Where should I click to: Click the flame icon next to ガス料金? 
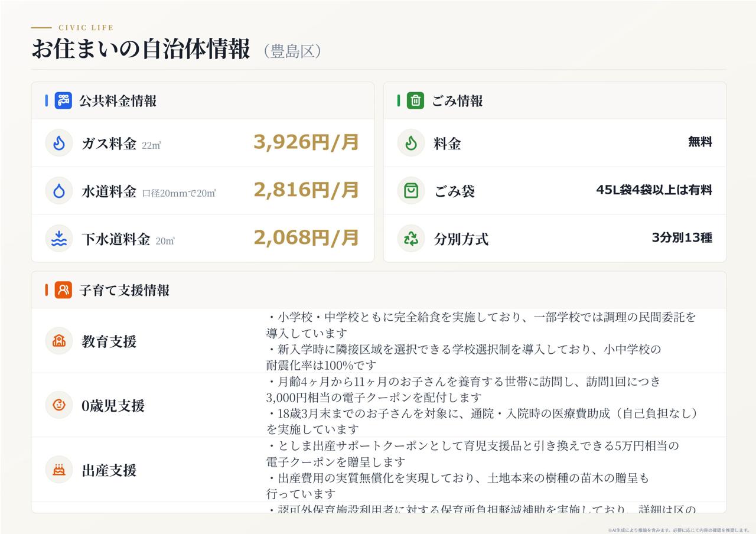tap(59, 143)
